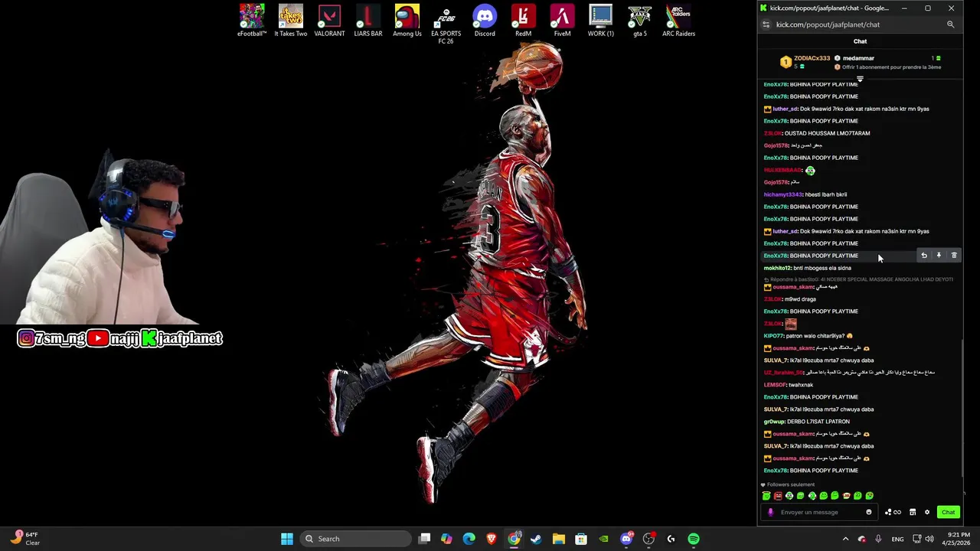Collapse the gift leaderboard with the arrow
Screen dimensions: 980x551
[860, 79]
